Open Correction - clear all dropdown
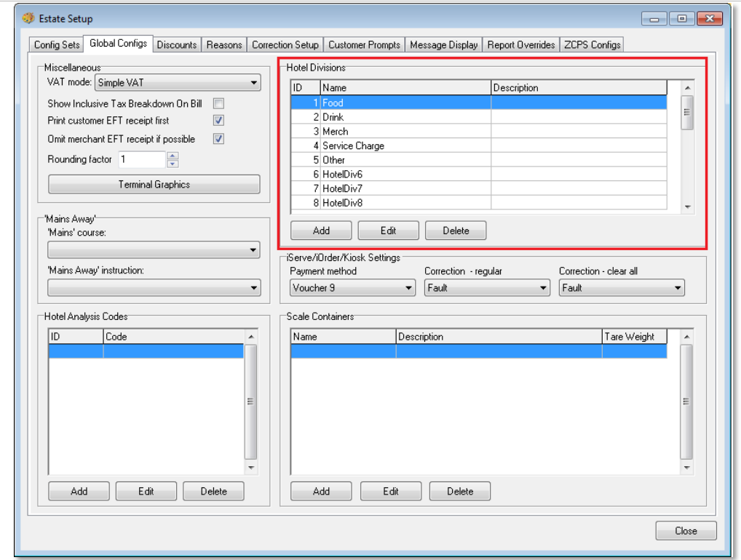741x560 pixels. [x=622, y=288]
